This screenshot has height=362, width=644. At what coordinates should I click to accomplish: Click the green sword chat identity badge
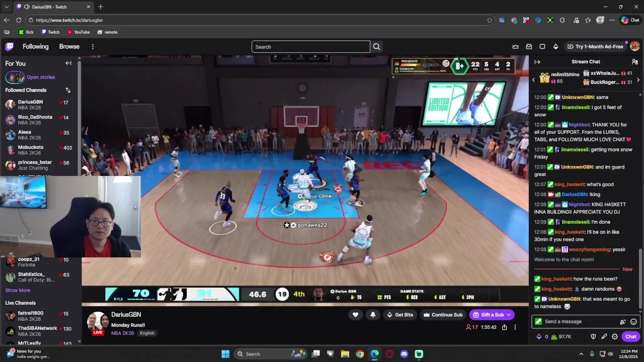click(538, 322)
